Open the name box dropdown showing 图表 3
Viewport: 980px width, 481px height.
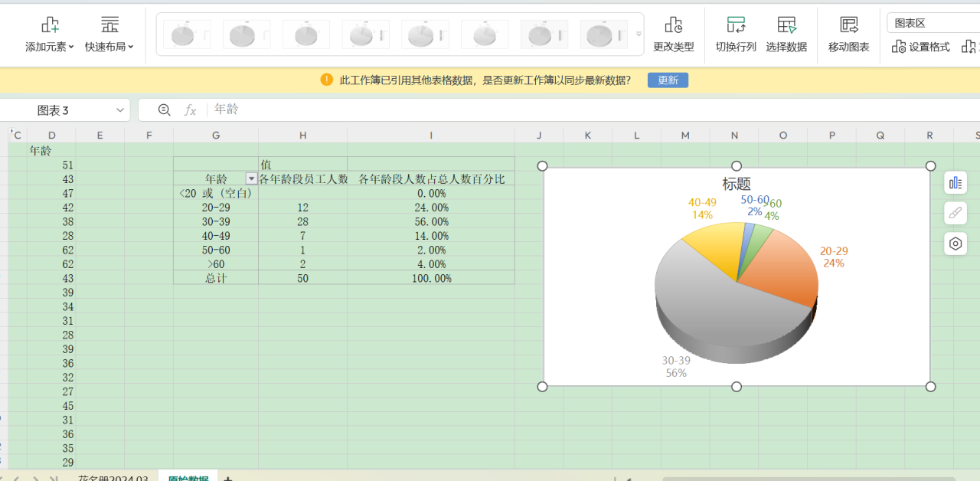(x=120, y=110)
